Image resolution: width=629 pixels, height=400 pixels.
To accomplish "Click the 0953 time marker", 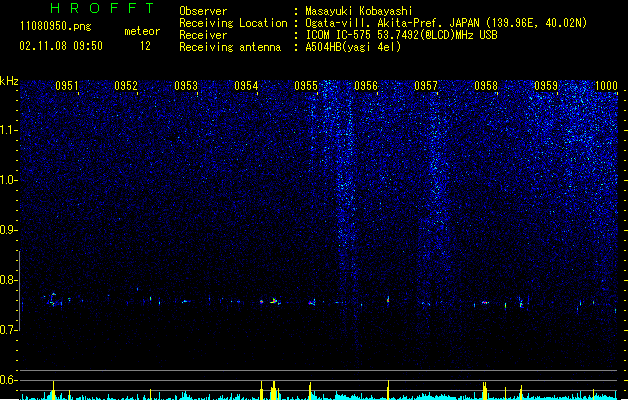I will tap(186, 86).
